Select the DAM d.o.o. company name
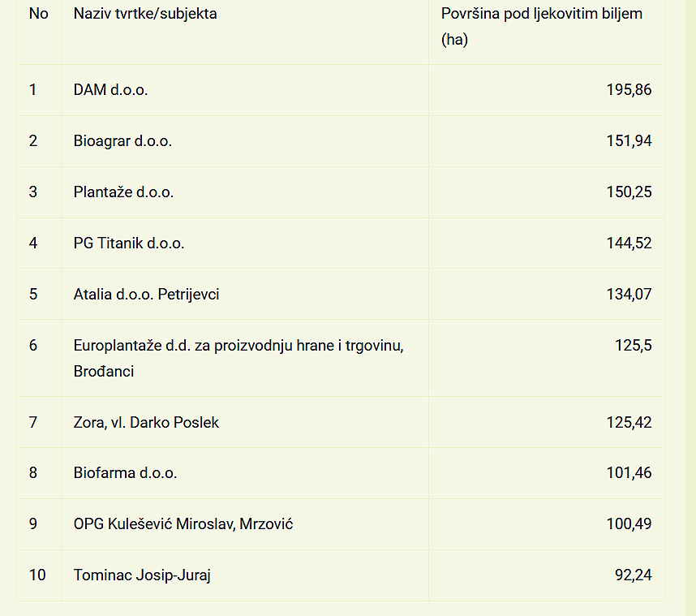696x616 pixels. coord(110,90)
